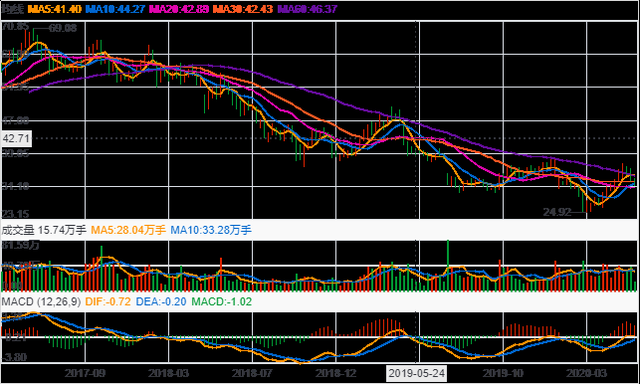Select the 2018-07 date axis label
Image resolution: width=640 pixels, height=384 pixels.
coord(253,373)
